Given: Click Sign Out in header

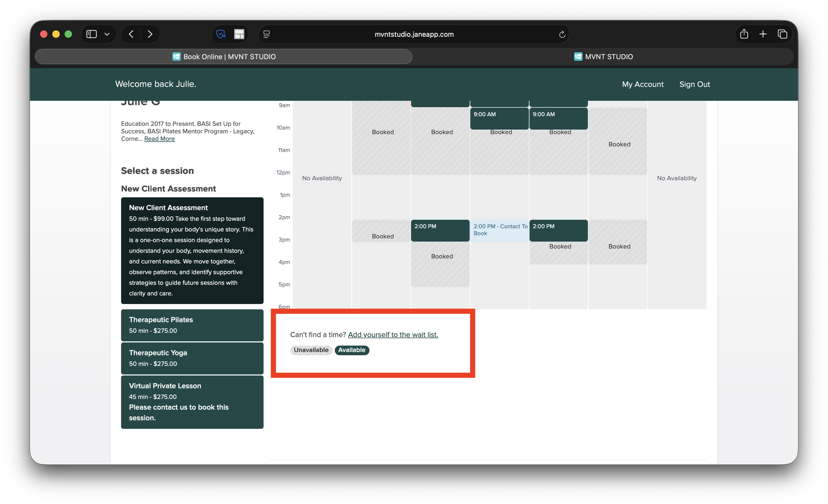Looking at the screenshot, I should [694, 84].
